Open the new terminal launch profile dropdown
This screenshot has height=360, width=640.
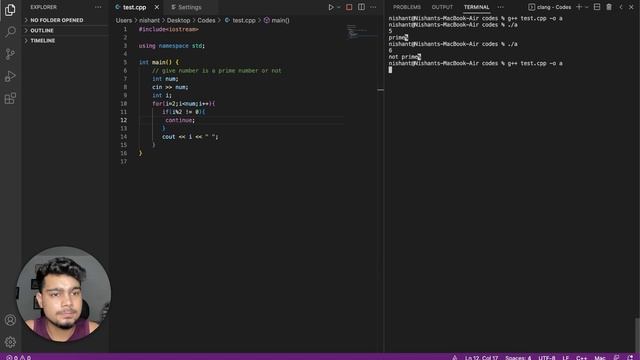[587, 7]
